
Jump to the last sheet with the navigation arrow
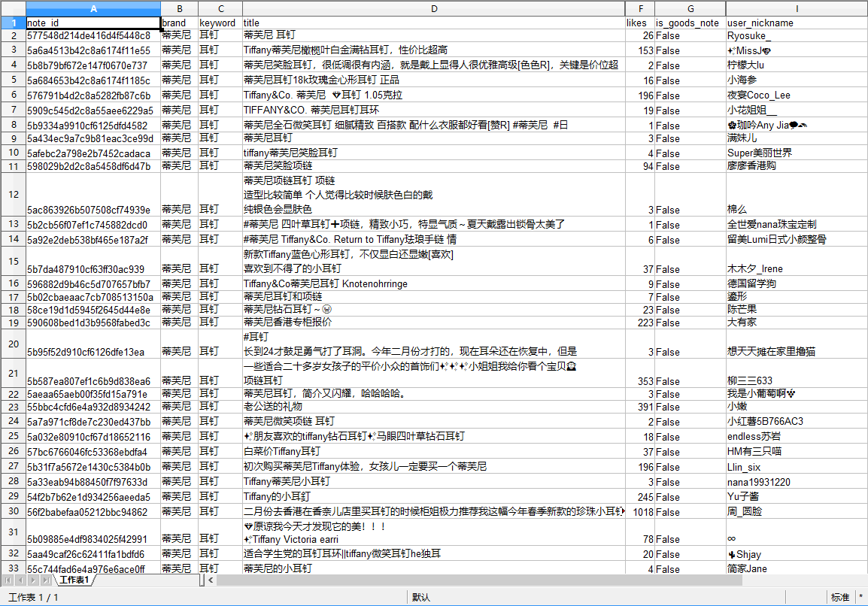pos(46,580)
